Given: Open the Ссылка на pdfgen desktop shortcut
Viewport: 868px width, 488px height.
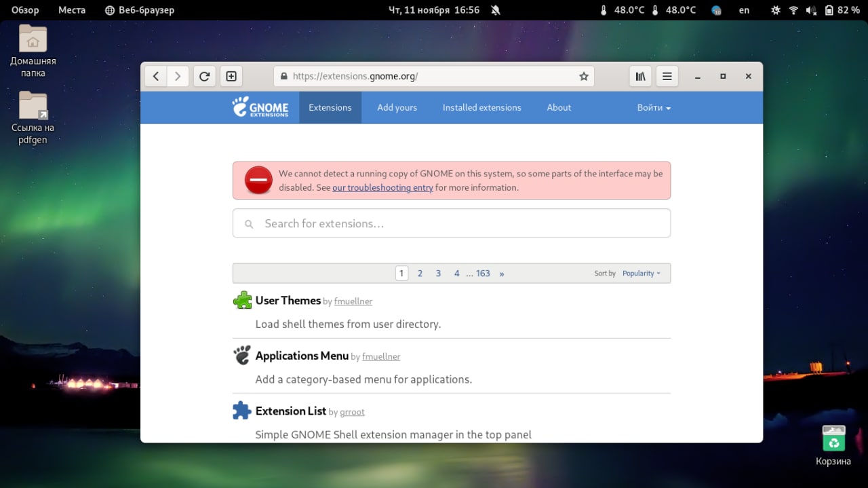Looking at the screenshot, I should click(x=33, y=118).
